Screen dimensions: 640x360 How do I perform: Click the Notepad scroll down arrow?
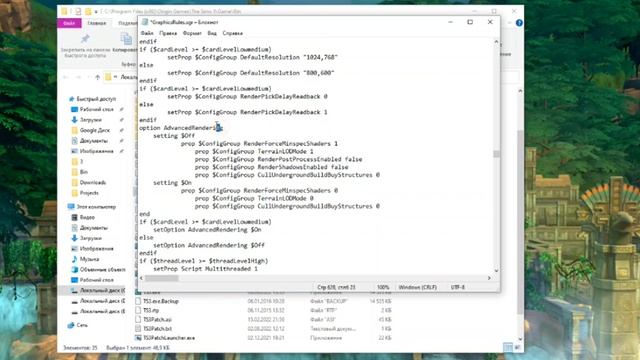pyautogui.click(x=496, y=270)
